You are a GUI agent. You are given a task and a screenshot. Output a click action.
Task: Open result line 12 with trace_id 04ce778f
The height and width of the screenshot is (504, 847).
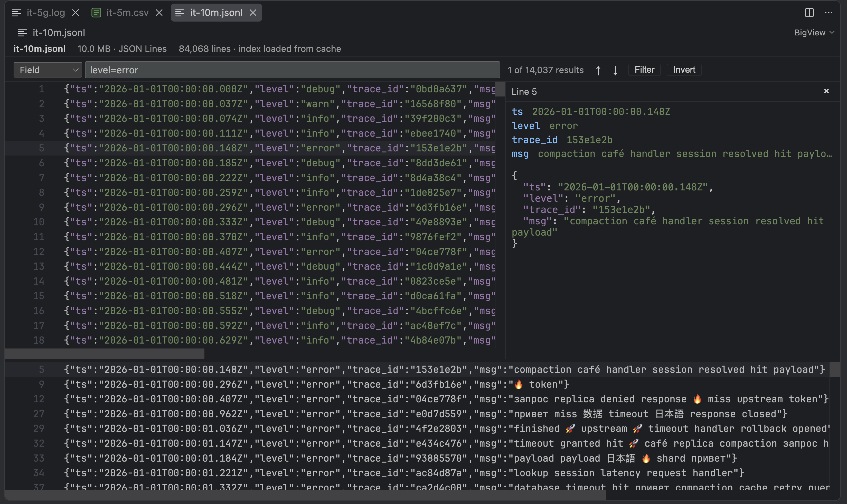(x=417, y=399)
